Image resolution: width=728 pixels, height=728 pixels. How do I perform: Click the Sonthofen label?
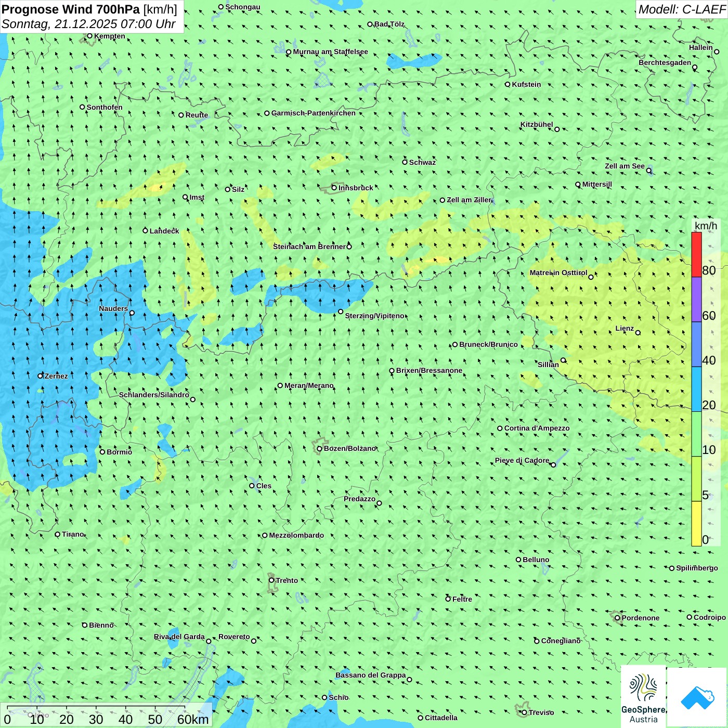point(105,107)
